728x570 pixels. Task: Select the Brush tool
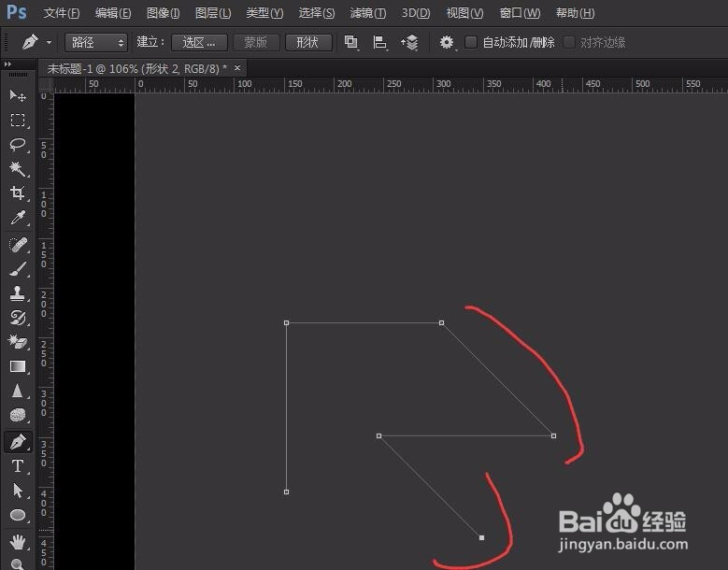point(18,269)
